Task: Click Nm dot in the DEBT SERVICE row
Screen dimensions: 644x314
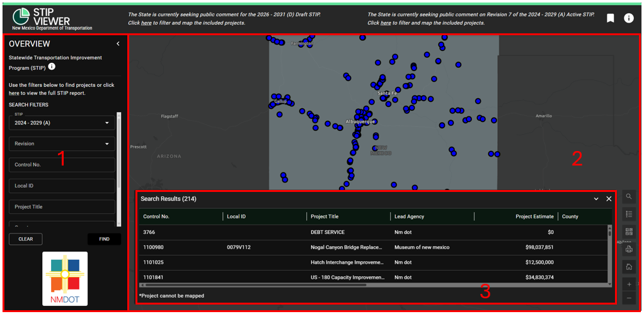Action: (403, 232)
